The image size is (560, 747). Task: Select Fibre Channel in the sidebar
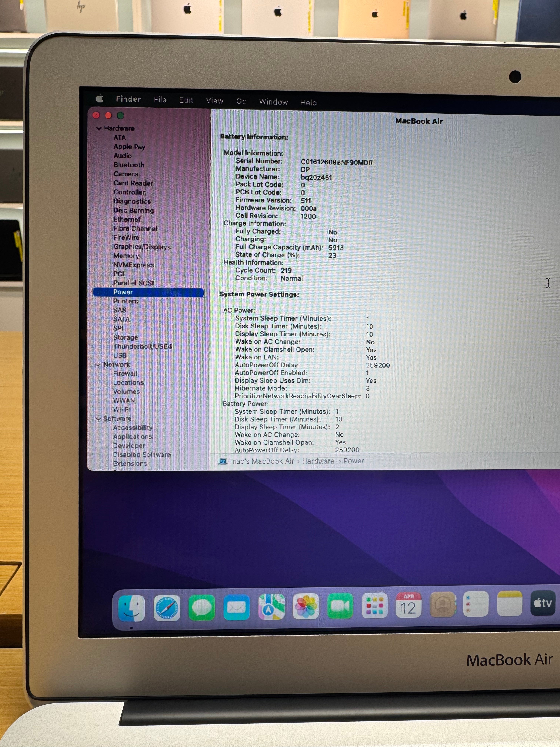pyautogui.click(x=135, y=229)
